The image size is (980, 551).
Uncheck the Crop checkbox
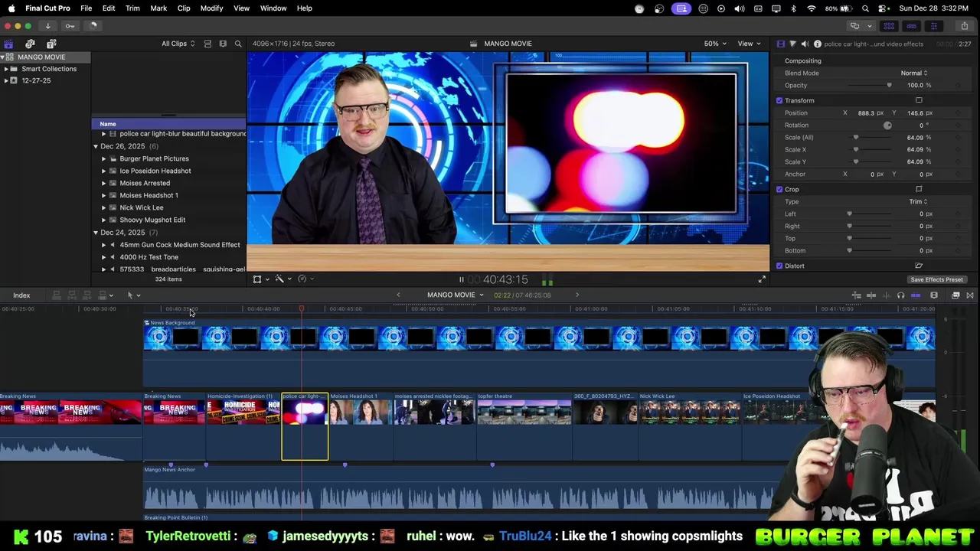[779, 189]
